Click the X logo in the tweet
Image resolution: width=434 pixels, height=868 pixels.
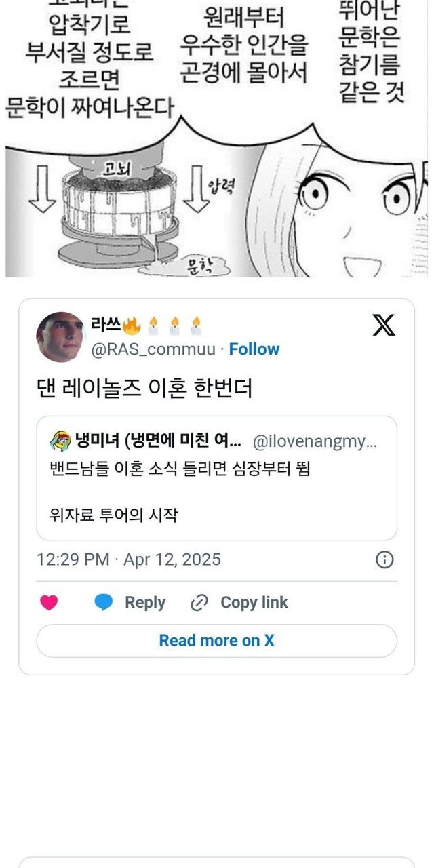[x=383, y=325]
